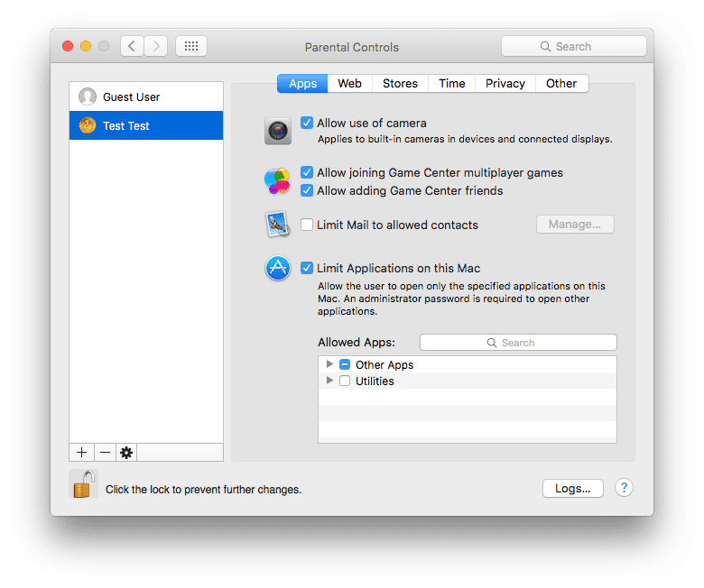Expand the Utilities disclosure triangle
704x588 pixels.
pyautogui.click(x=329, y=381)
